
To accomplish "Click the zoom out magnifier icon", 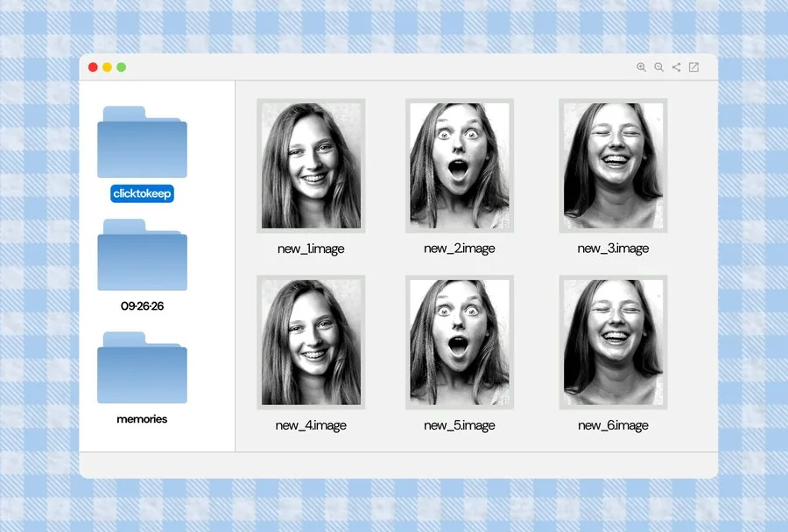I will (x=658, y=67).
